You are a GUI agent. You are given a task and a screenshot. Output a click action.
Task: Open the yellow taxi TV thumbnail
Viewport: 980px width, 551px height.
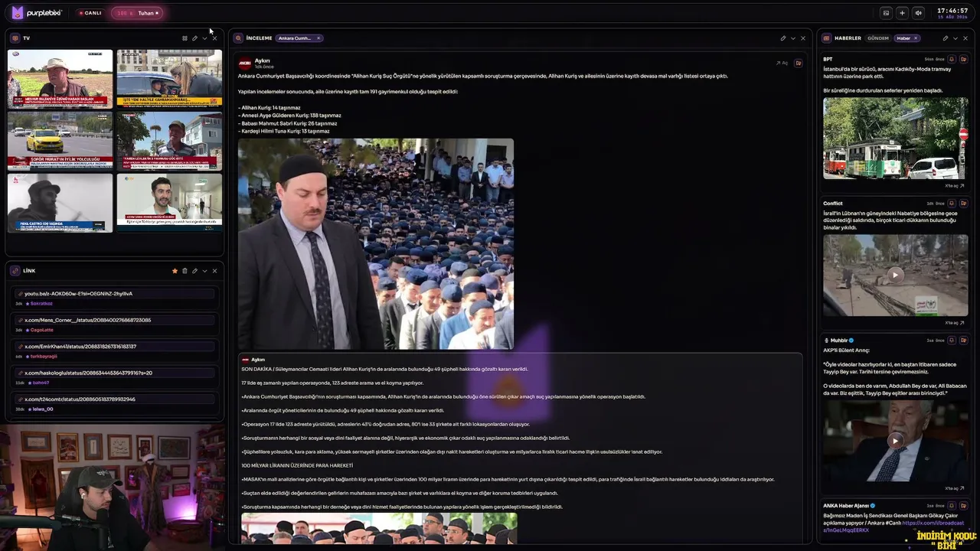(x=60, y=141)
